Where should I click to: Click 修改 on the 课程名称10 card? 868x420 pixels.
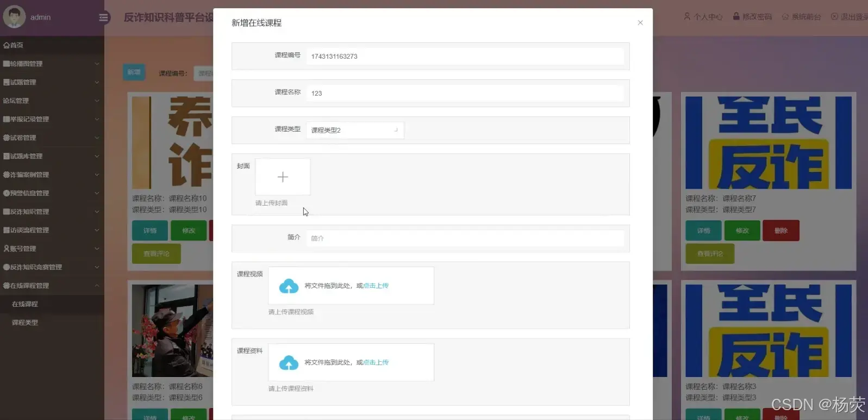point(189,231)
